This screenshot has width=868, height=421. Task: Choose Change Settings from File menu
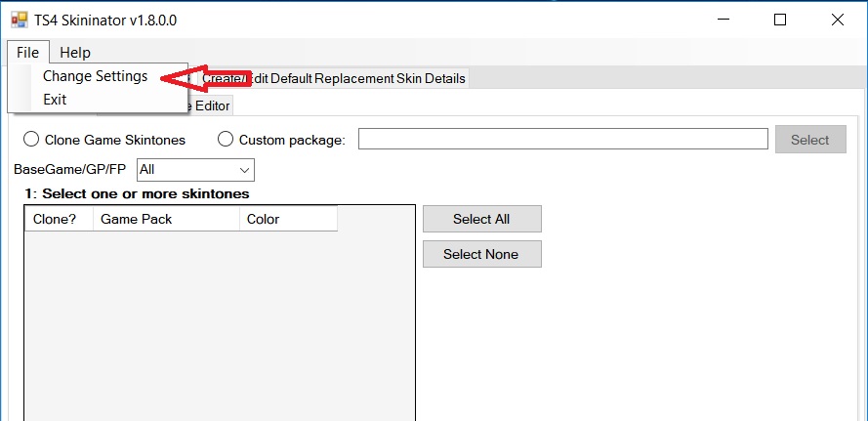coord(95,76)
